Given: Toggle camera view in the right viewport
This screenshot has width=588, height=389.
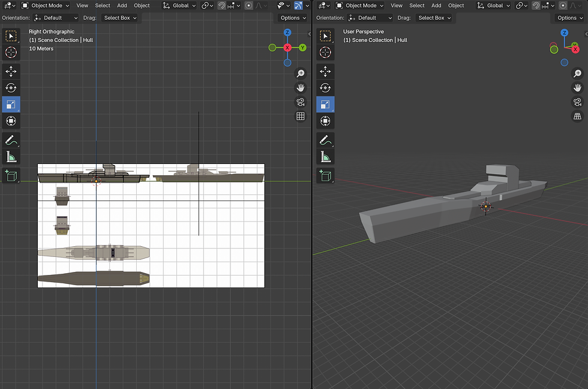Looking at the screenshot, I should coord(577,101).
